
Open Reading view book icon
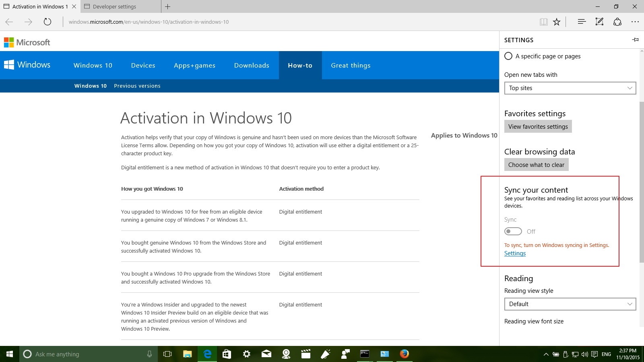(544, 22)
